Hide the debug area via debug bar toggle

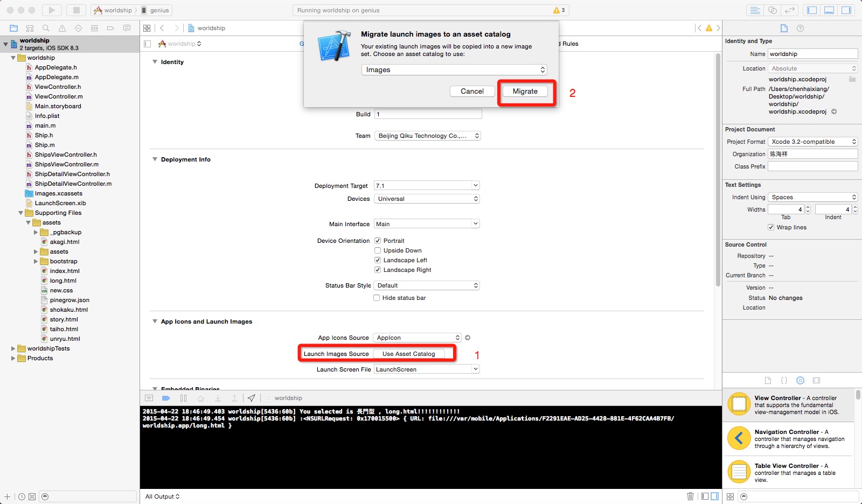[149, 398]
